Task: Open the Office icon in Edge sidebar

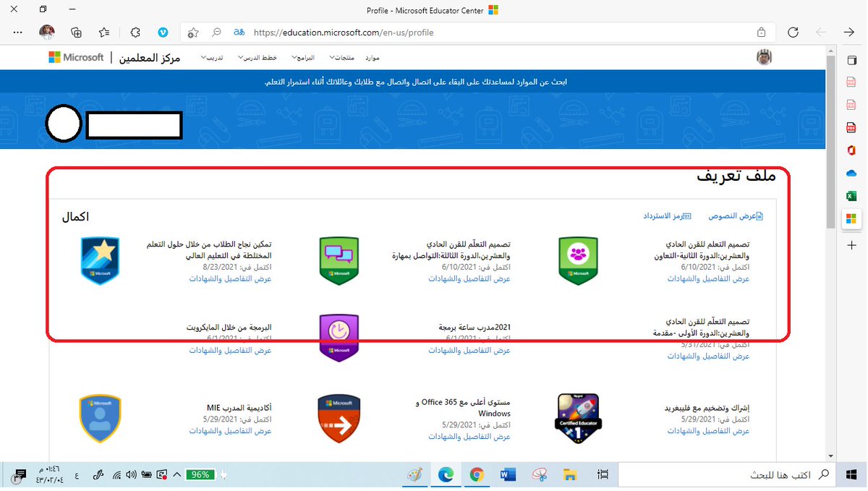Action: 851,150
